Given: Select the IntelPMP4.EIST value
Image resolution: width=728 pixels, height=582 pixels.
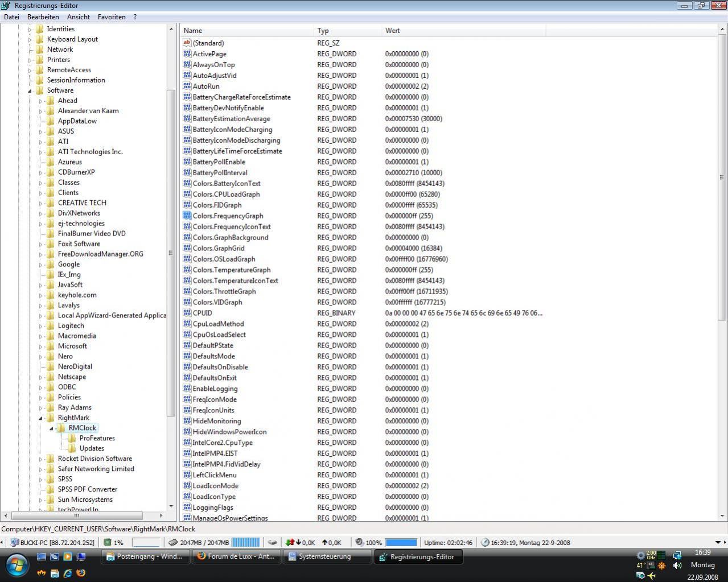Looking at the screenshot, I should (x=215, y=453).
